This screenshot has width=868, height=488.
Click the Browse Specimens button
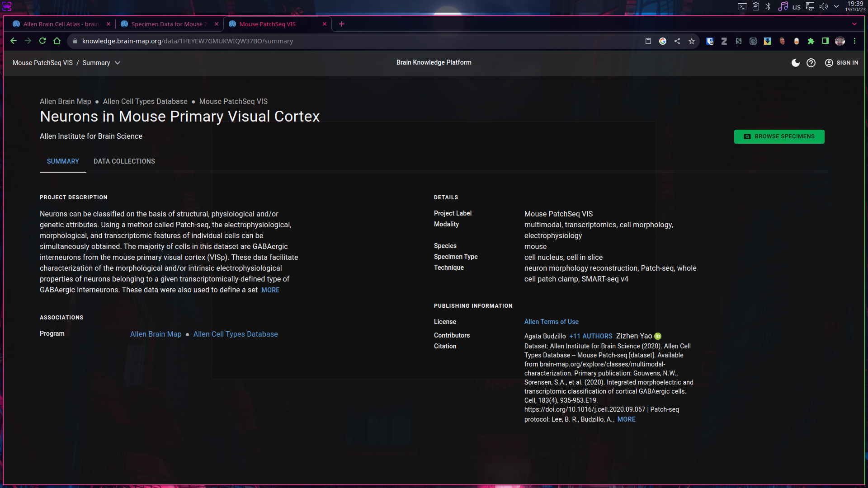click(779, 136)
